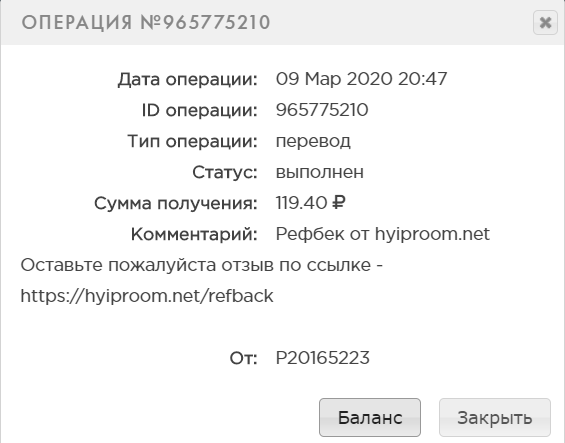
Task: Click the Оставьте пожалуйста отзыв text line
Action: click(x=201, y=265)
